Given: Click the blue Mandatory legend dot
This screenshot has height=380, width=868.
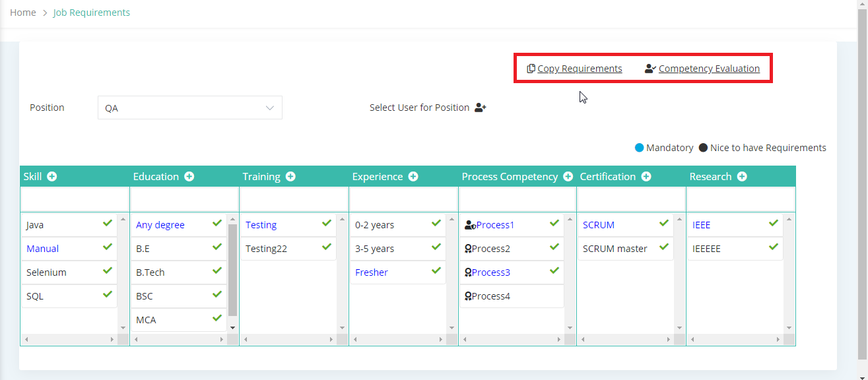Looking at the screenshot, I should click(639, 148).
